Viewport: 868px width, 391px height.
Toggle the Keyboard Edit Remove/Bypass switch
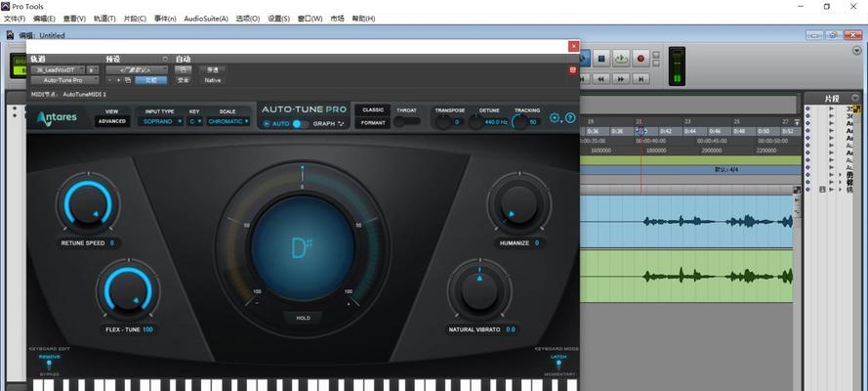49,366
